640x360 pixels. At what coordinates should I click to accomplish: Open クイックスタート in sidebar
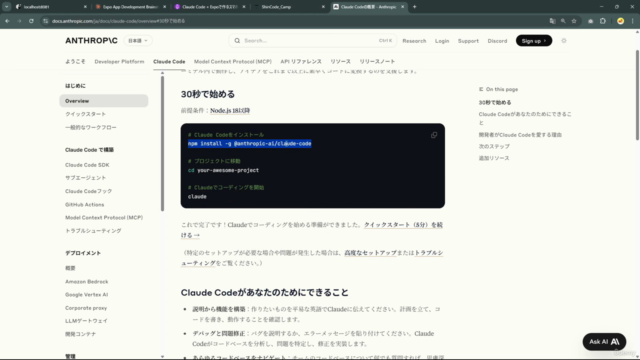pos(85,114)
